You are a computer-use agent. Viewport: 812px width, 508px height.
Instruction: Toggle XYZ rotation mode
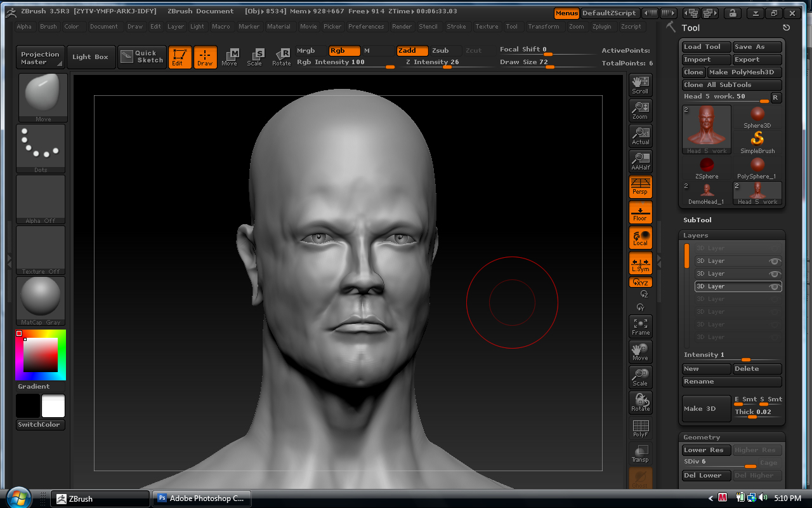[640, 283]
